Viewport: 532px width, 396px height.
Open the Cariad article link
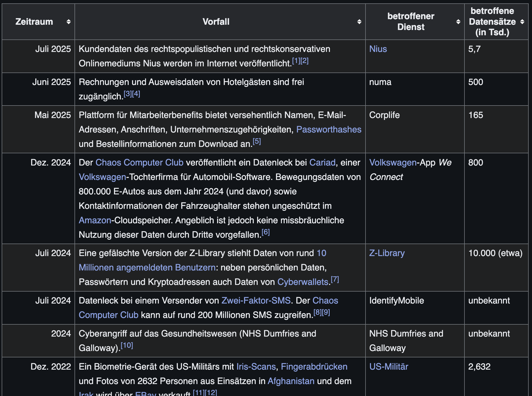pyautogui.click(x=322, y=162)
